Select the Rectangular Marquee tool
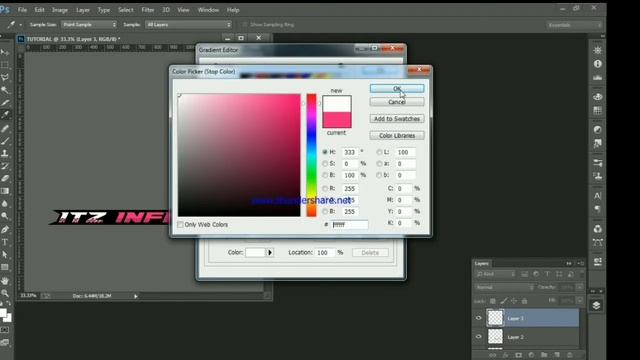 click(4, 65)
